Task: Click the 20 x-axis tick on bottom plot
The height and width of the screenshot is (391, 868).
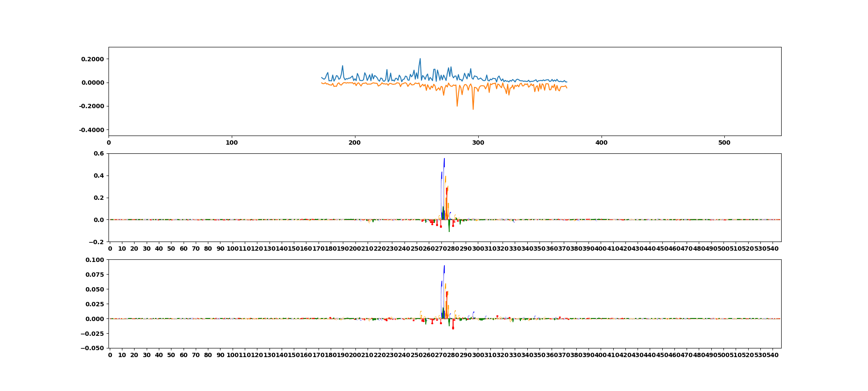Action: (134, 355)
